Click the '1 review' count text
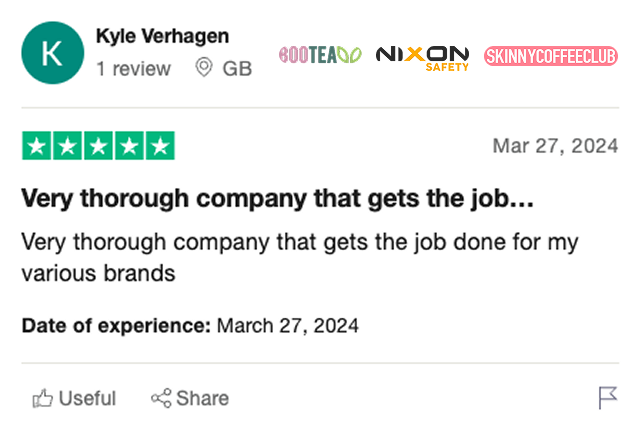This screenshot has width=641, height=430. pyautogui.click(x=133, y=69)
